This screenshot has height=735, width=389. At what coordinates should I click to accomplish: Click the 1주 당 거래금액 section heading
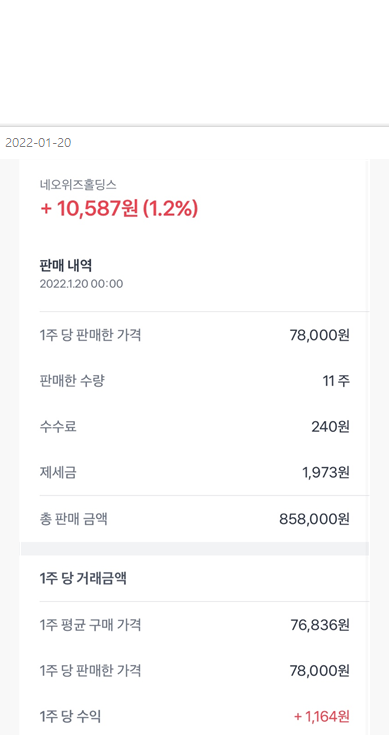[x=83, y=579]
